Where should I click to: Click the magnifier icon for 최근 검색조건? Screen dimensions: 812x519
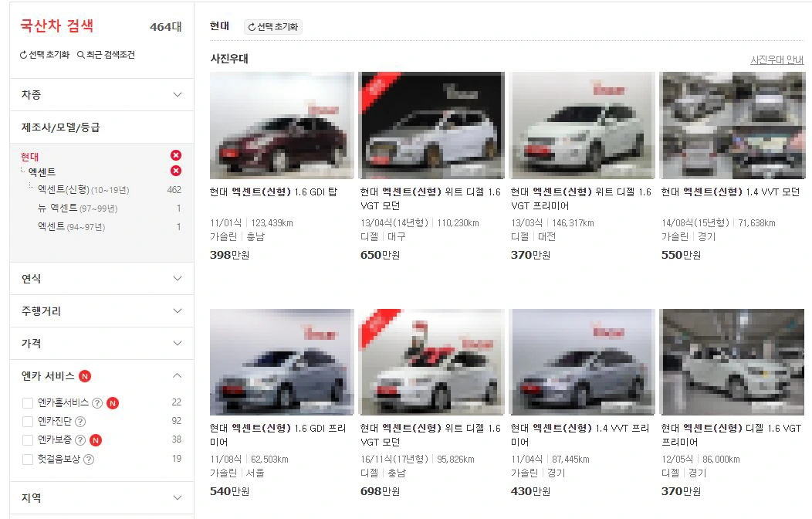81,54
